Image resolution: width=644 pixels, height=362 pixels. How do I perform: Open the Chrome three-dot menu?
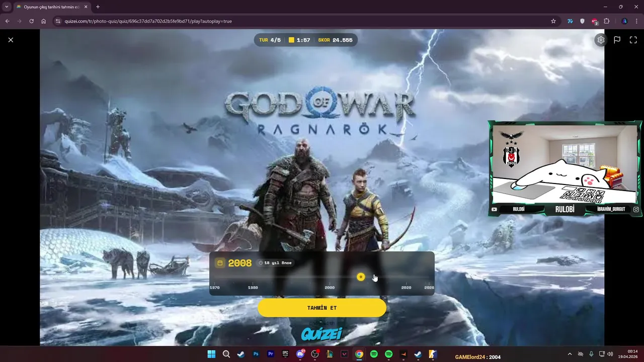pyautogui.click(x=636, y=21)
